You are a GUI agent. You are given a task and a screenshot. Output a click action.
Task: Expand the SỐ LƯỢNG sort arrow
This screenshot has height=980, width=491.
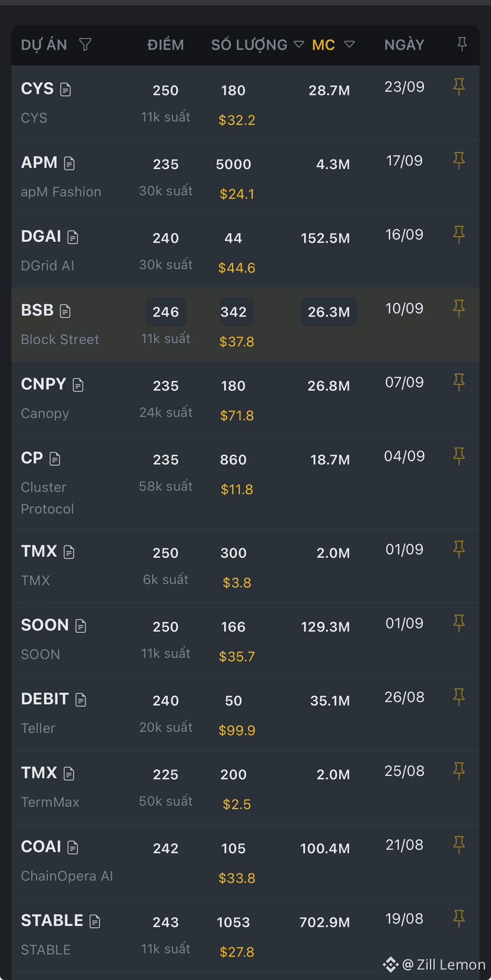(299, 44)
